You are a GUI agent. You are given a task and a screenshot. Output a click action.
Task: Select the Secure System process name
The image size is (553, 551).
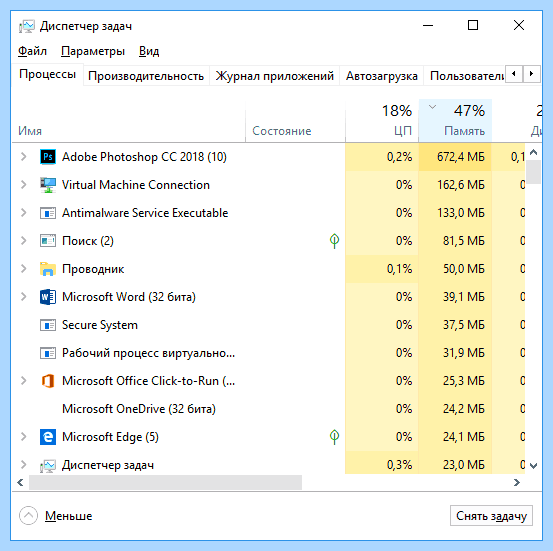[x=100, y=325]
